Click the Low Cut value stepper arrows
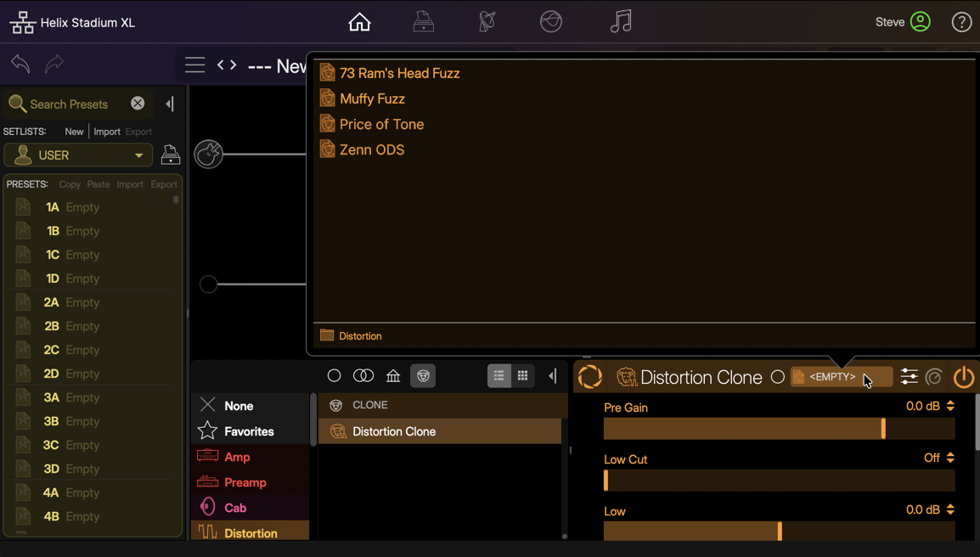This screenshot has height=557, width=980. pyautogui.click(x=950, y=458)
